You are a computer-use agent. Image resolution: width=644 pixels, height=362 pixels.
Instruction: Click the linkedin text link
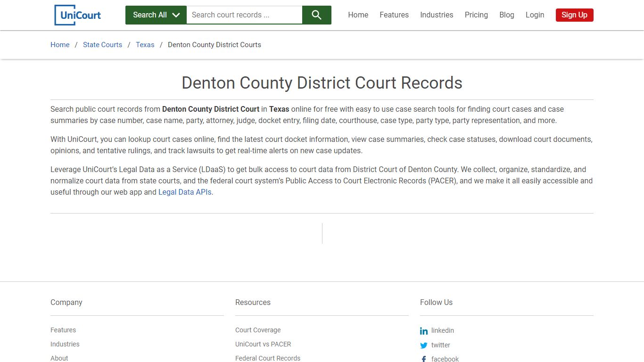coord(443,331)
